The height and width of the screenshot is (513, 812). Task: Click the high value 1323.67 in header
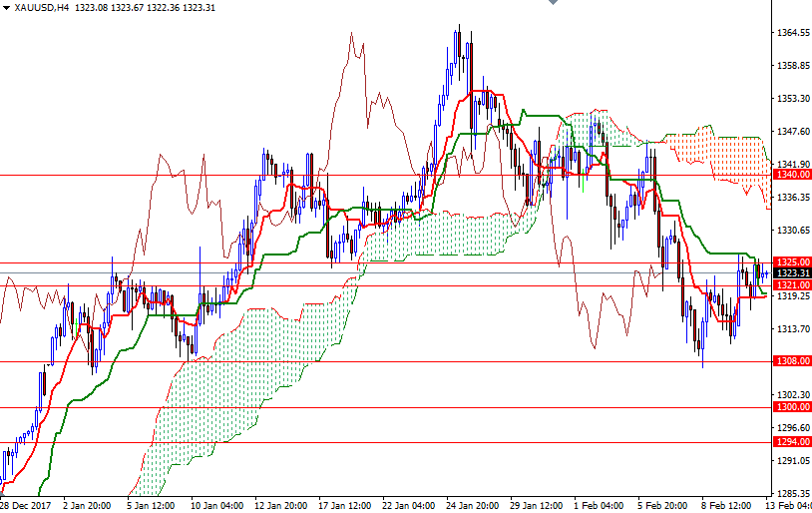click(127, 8)
